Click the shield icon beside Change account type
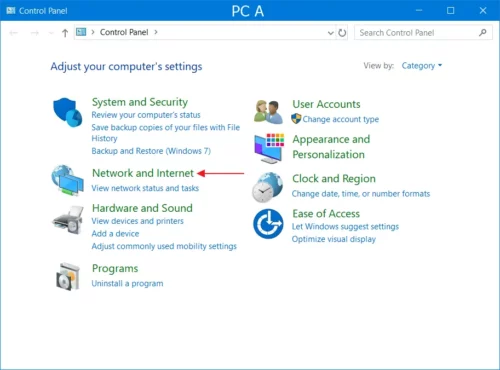 click(x=296, y=118)
